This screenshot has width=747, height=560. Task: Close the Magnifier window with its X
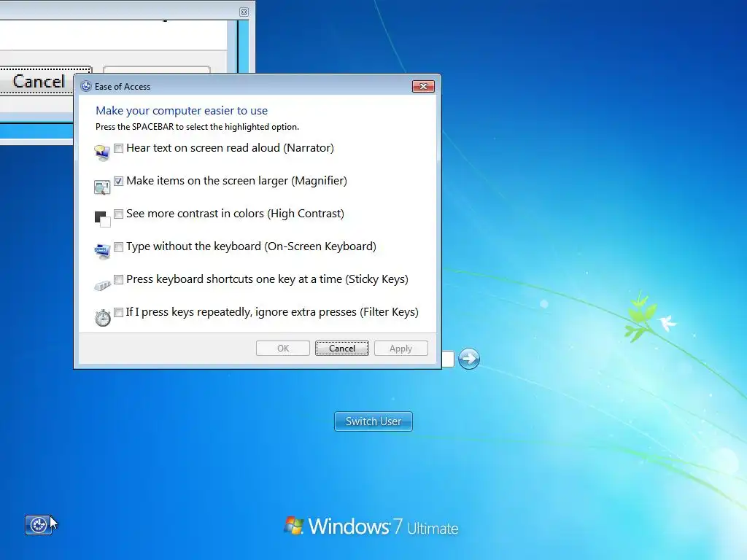pos(244,12)
